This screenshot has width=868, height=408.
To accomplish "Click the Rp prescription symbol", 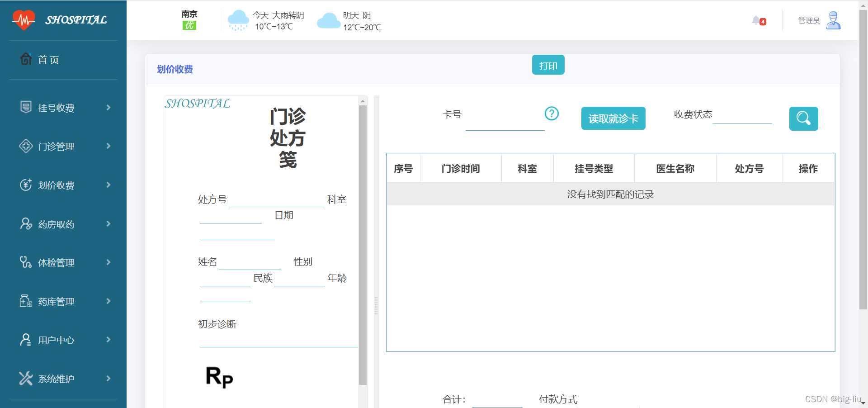I will [x=219, y=377].
